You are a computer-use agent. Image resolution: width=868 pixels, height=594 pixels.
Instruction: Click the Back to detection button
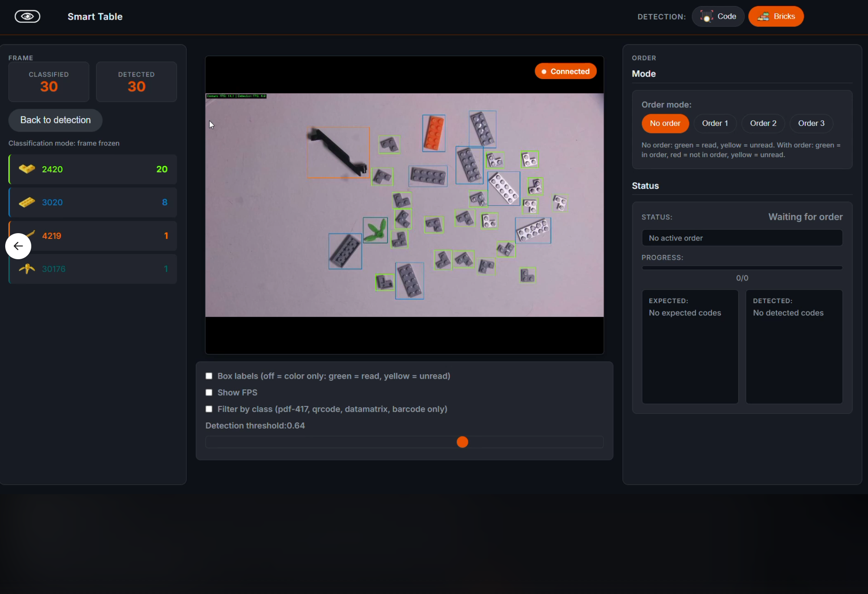click(56, 120)
